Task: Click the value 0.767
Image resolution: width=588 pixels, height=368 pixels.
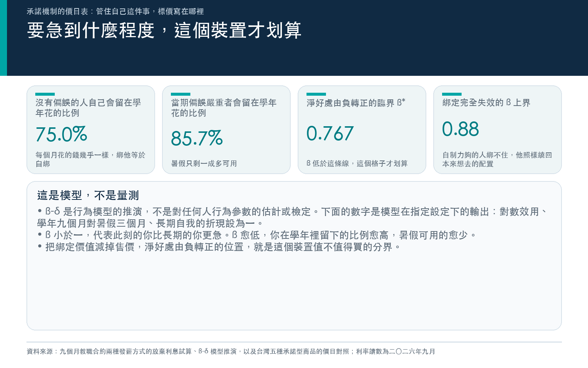Action: [x=330, y=134]
